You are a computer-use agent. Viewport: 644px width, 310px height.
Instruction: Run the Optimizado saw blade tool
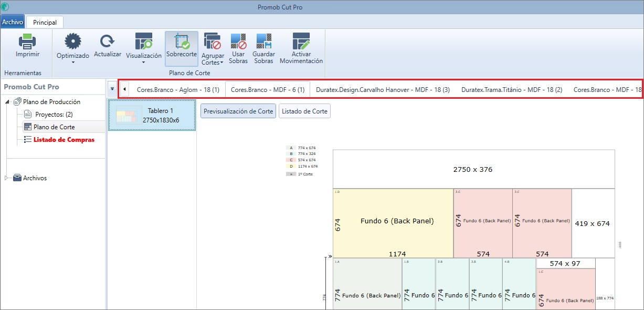pos(72,42)
